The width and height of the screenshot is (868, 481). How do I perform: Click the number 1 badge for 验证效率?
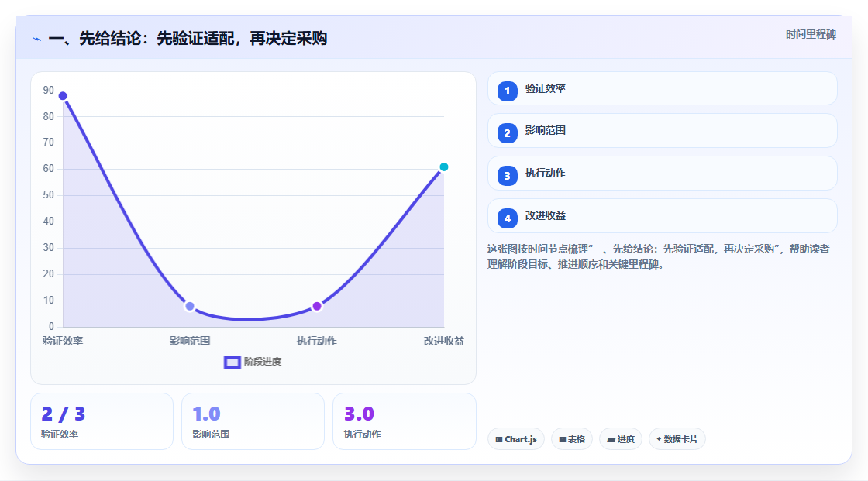tap(507, 91)
